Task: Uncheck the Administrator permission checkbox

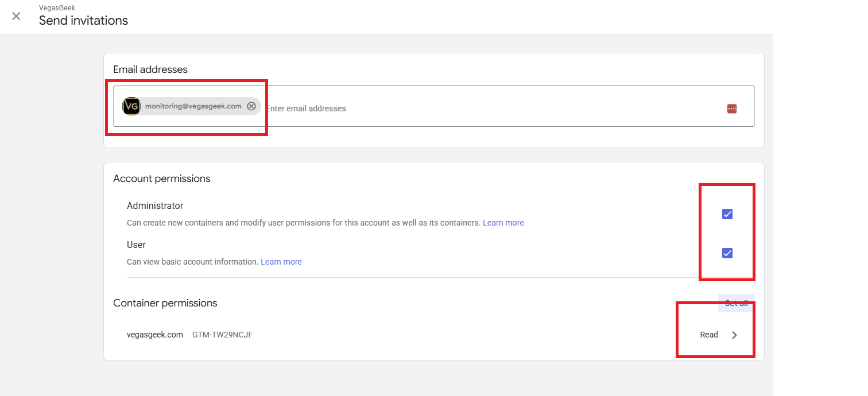Action: coord(727,214)
